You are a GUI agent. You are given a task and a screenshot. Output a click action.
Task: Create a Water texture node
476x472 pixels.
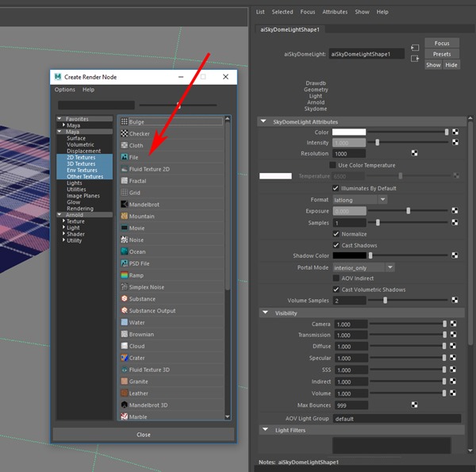click(x=171, y=323)
